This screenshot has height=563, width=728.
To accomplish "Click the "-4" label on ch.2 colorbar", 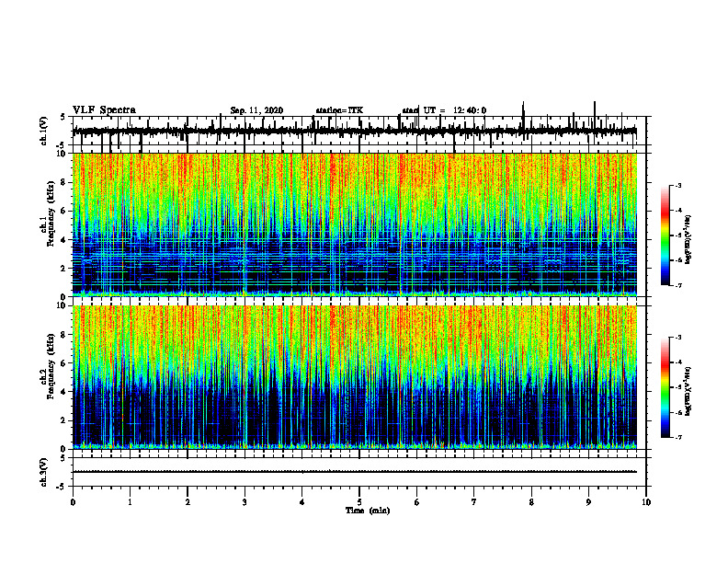I will (677, 362).
